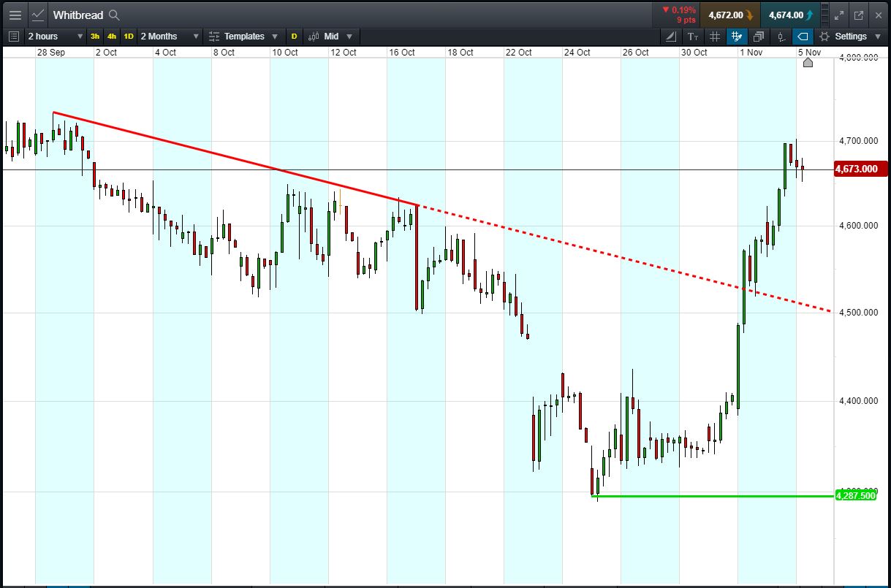Open the hamburger main menu
Screen dimensions: 891x588
[15, 15]
